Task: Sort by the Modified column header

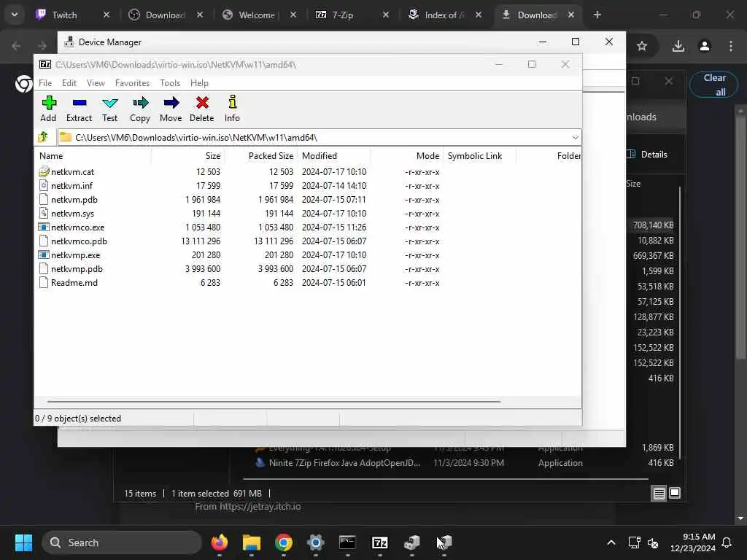Action: (x=333, y=156)
